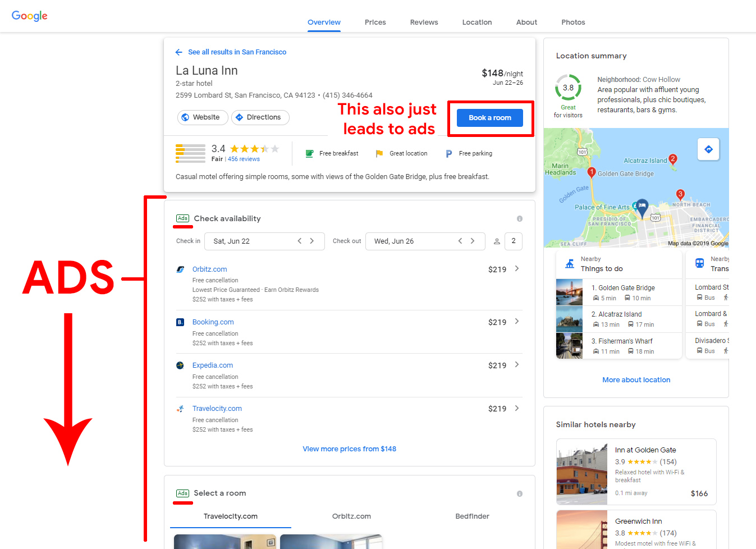Click the directions icon on the map
The height and width of the screenshot is (549, 756).
(708, 149)
